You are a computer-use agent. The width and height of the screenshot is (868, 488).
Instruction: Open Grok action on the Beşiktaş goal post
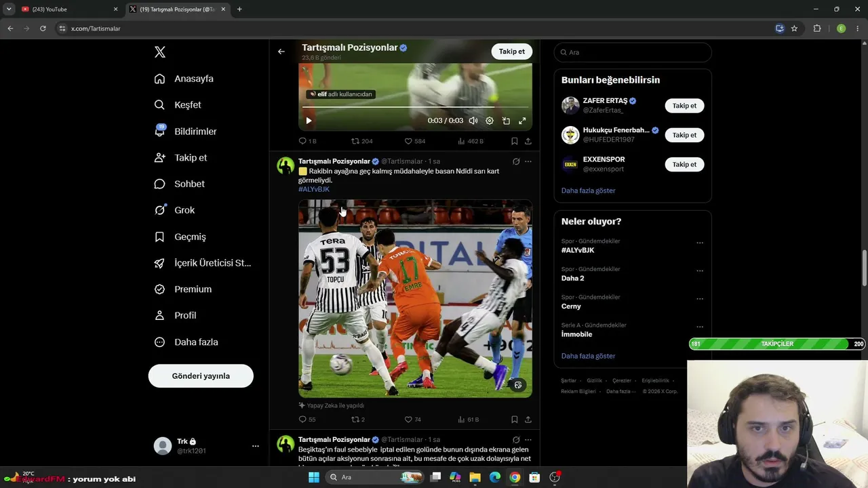point(516,440)
